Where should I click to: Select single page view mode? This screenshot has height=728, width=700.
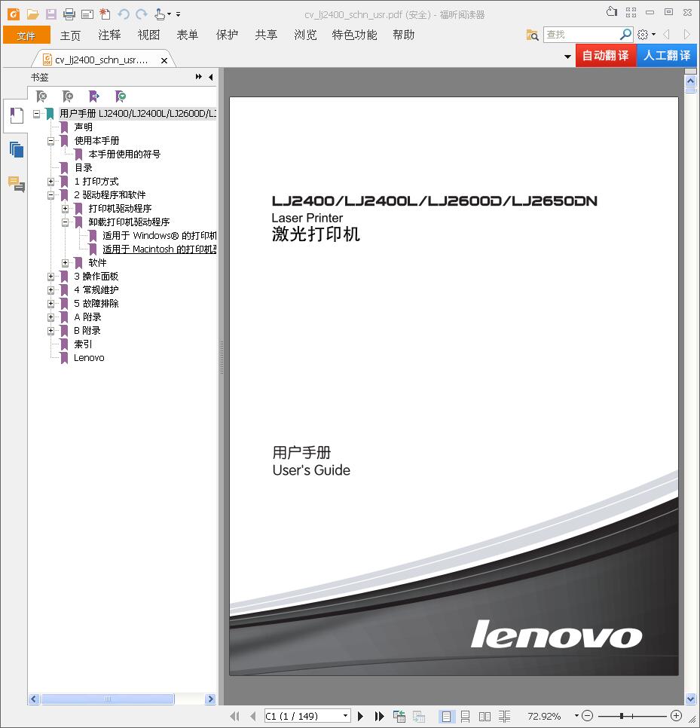point(445,717)
